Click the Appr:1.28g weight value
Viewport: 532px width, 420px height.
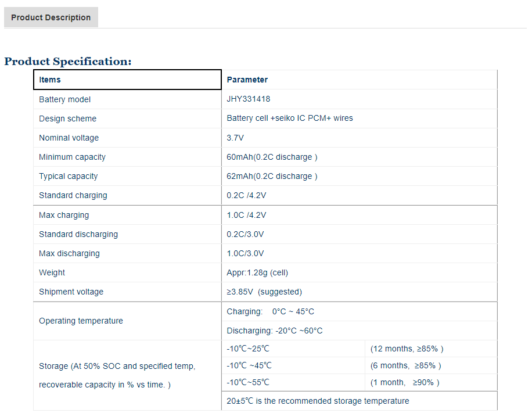(x=257, y=272)
